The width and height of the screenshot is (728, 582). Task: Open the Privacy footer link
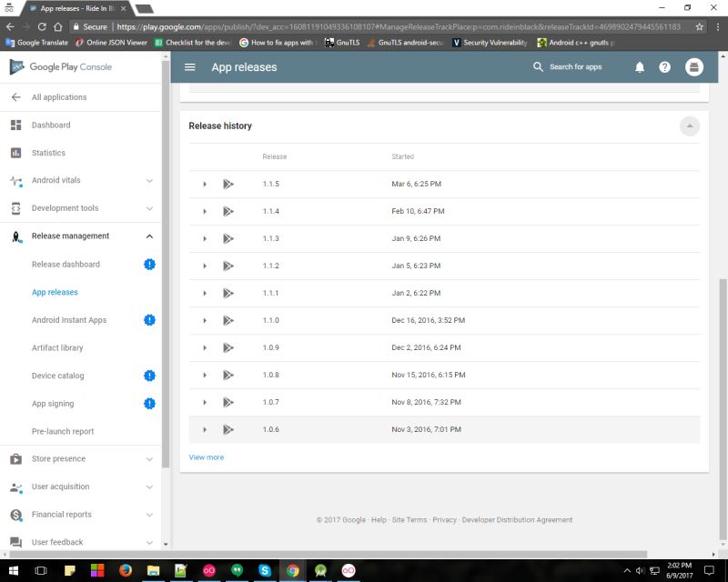click(x=445, y=520)
